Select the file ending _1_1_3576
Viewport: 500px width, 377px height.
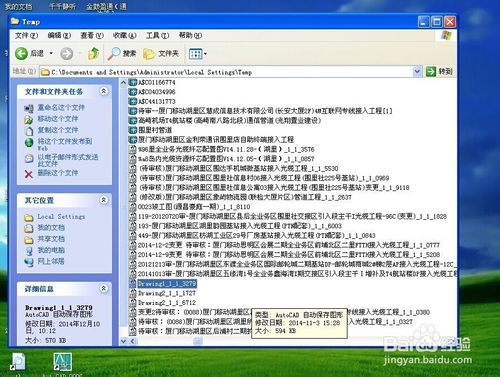point(226,149)
